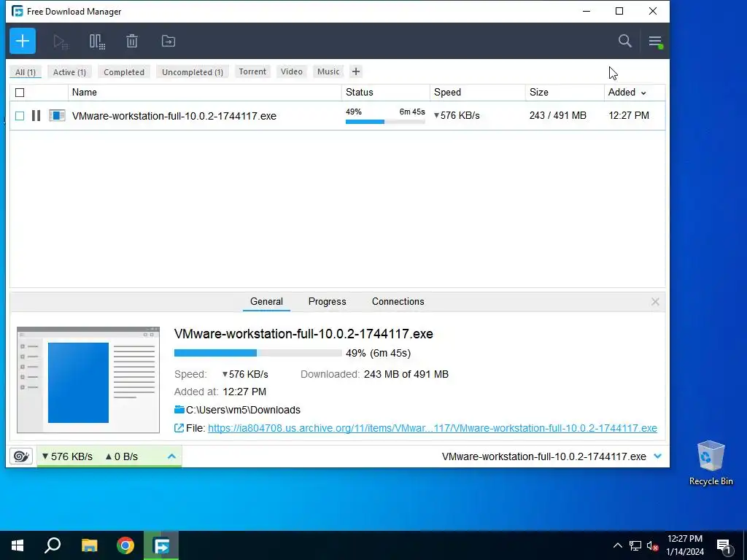Click the details panel file name heading
747x560 pixels.
[303, 334]
